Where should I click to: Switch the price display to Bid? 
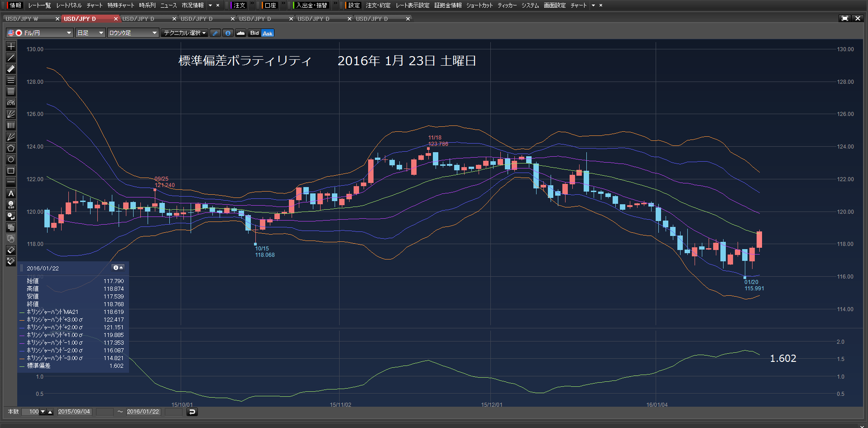point(254,33)
